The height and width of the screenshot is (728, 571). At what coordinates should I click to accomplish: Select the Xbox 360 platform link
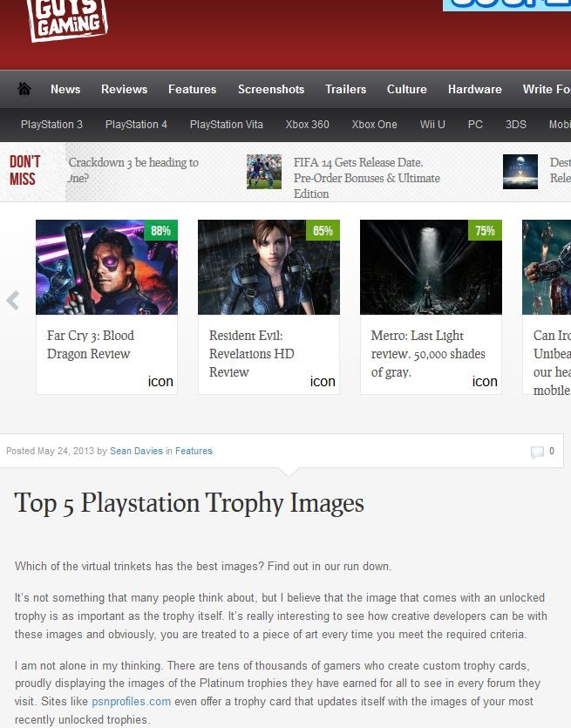(x=308, y=125)
